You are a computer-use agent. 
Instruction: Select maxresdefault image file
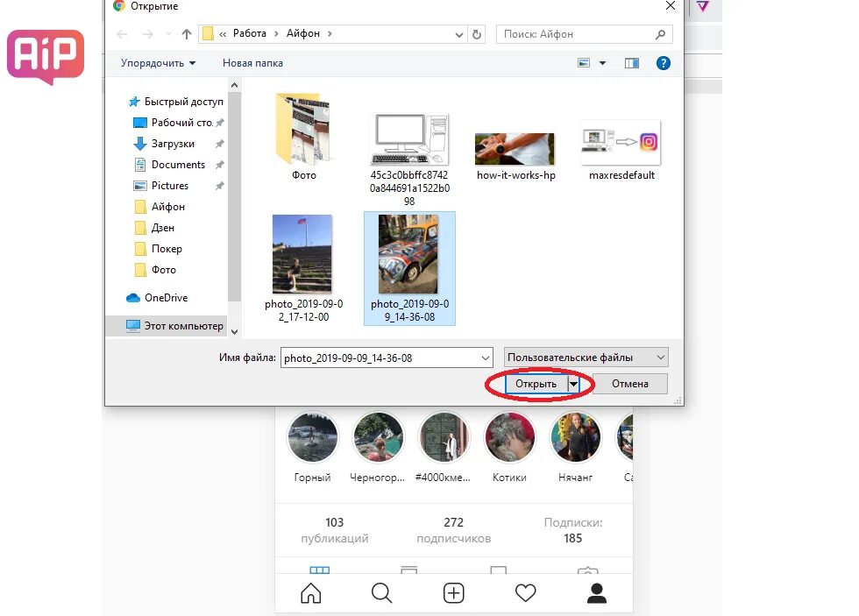(621, 150)
